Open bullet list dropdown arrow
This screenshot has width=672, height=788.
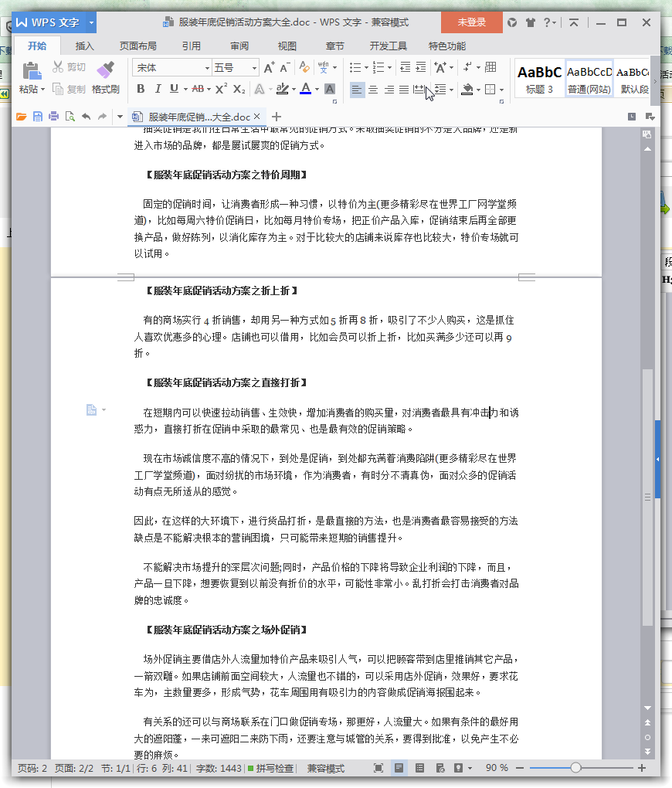click(x=366, y=67)
